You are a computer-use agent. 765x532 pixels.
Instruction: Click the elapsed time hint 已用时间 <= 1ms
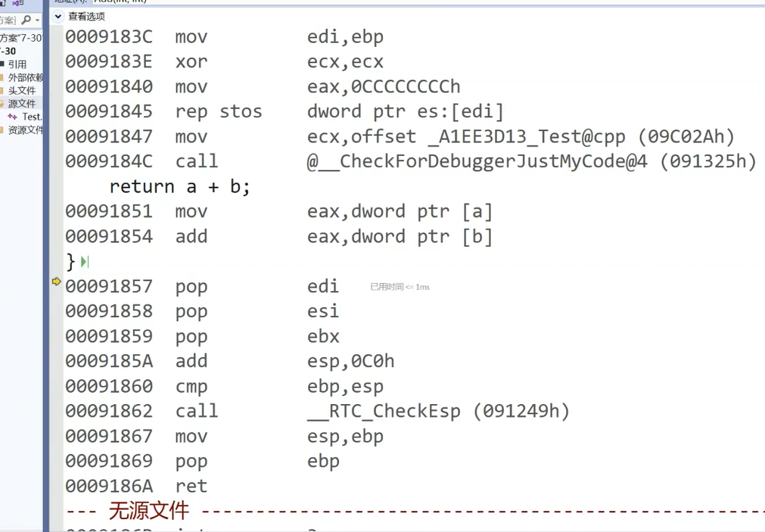[400, 287]
